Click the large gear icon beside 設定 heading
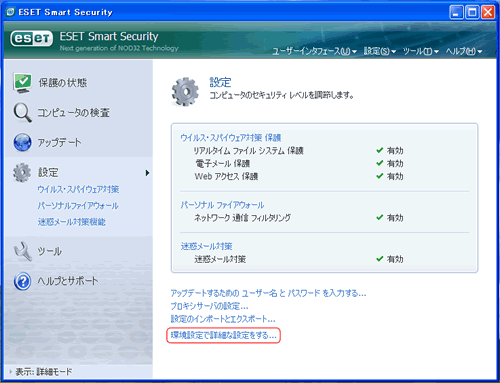Image resolution: width=500 pixels, height=383 pixels. (x=185, y=92)
